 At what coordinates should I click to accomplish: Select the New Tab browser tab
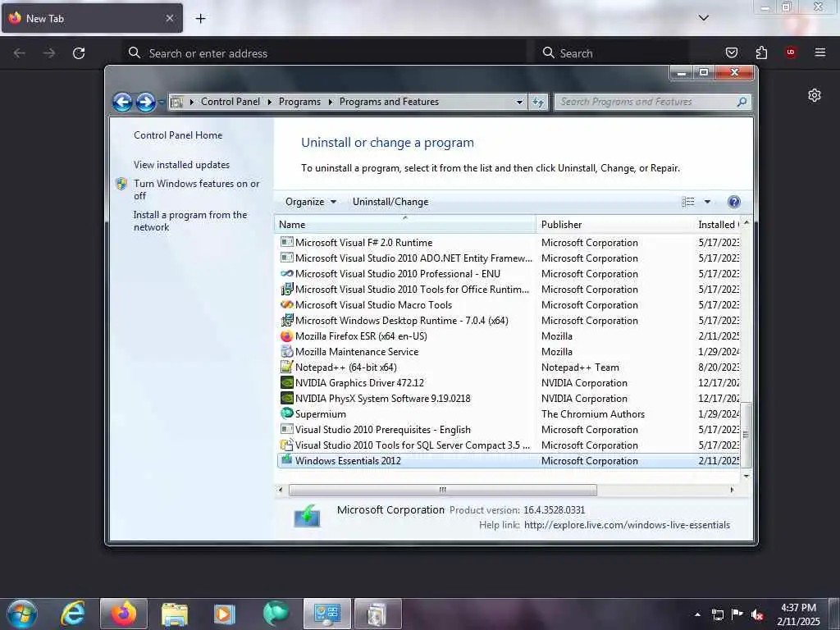pos(92,18)
